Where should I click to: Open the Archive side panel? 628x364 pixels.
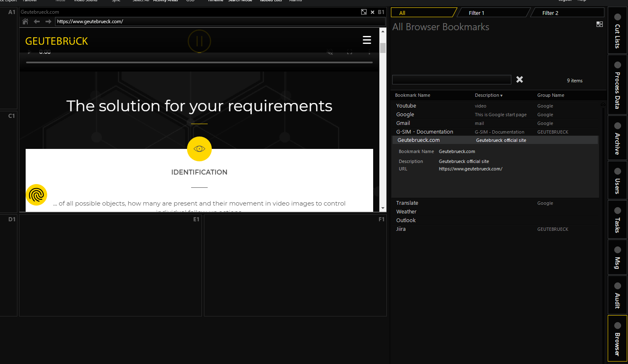[x=617, y=138]
